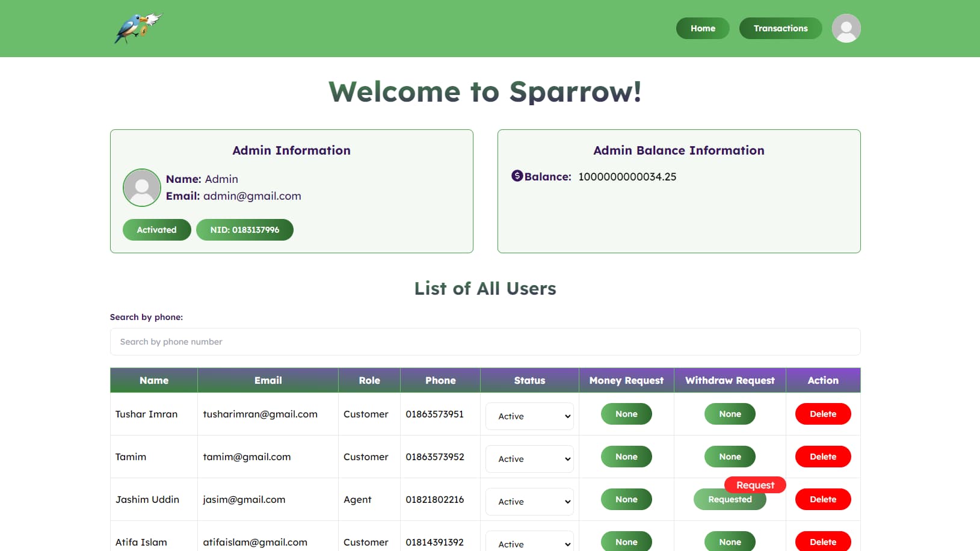Viewport: 980px width, 551px height.
Task: Click the red Request notification badge
Action: (755, 485)
